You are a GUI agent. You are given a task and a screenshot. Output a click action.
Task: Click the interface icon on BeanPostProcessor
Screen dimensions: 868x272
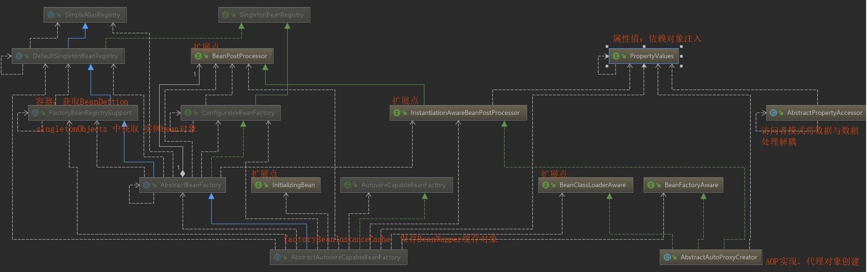pos(198,56)
